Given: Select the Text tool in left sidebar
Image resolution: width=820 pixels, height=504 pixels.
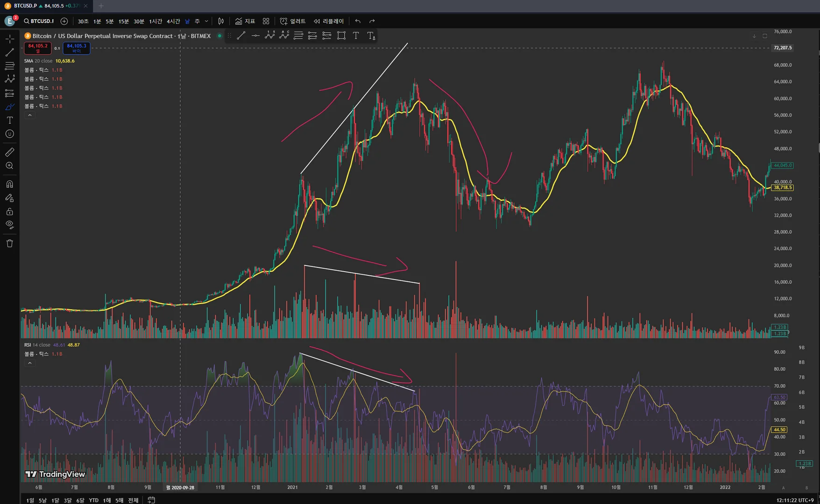Looking at the screenshot, I should click(x=9, y=120).
